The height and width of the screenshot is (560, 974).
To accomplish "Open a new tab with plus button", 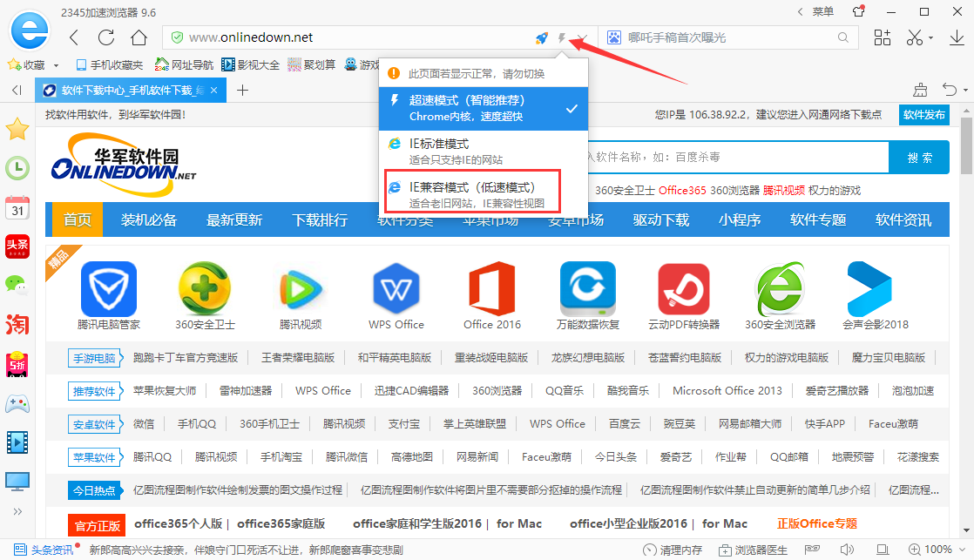I will pos(243,91).
